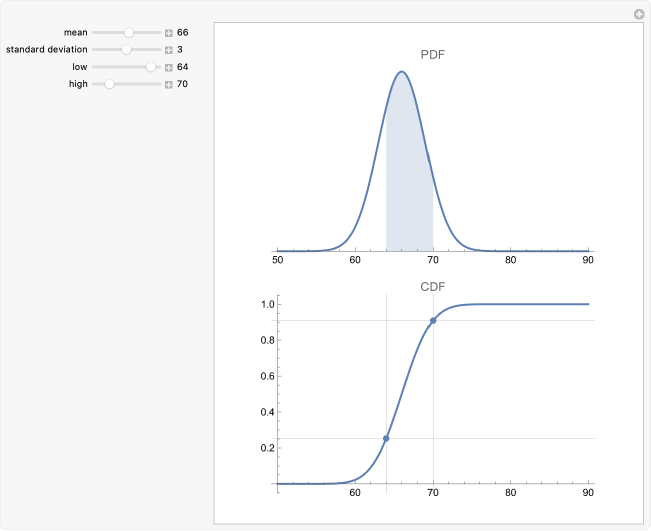Screen dimensions: 651x531
Task: Click the standard deviation value 3
Action: point(180,49)
